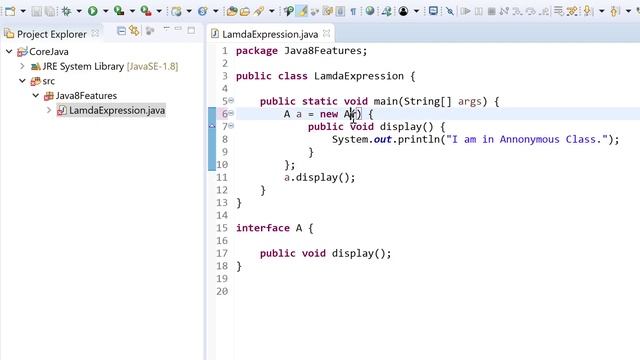Click the Previous Annotation up arrow icon
Viewport: 640px width, 360px height.
[614, 11]
